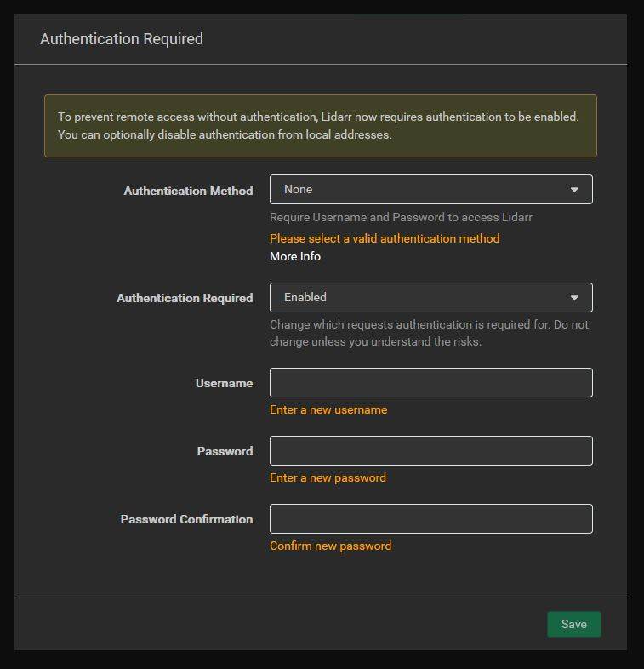The height and width of the screenshot is (669, 644).
Task: Open the More Info link
Action: (295, 256)
